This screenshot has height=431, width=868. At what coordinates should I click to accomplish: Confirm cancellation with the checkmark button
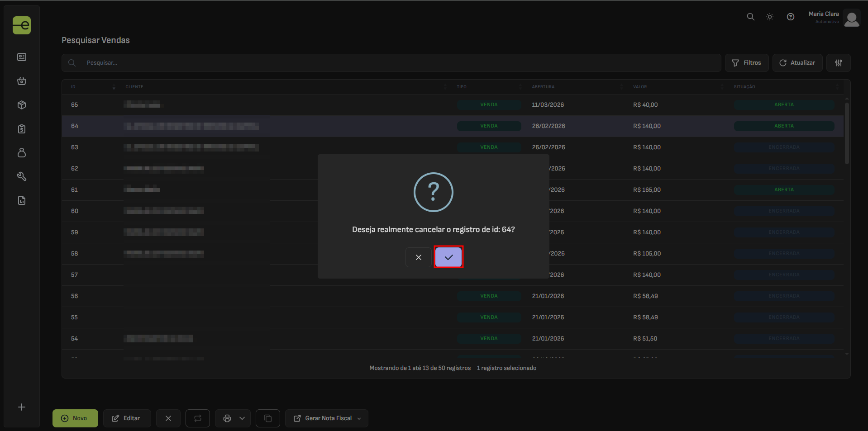[x=448, y=257]
